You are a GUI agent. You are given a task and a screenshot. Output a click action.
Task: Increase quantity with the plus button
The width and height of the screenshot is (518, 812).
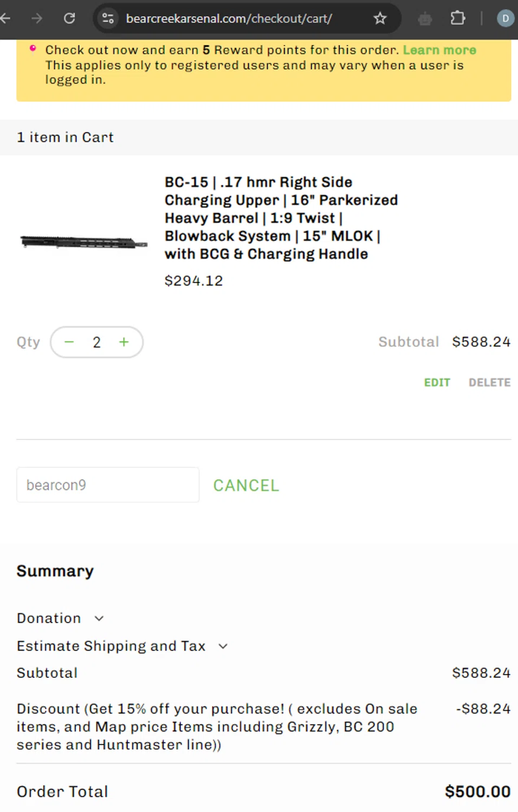pyautogui.click(x=124, y=342)
